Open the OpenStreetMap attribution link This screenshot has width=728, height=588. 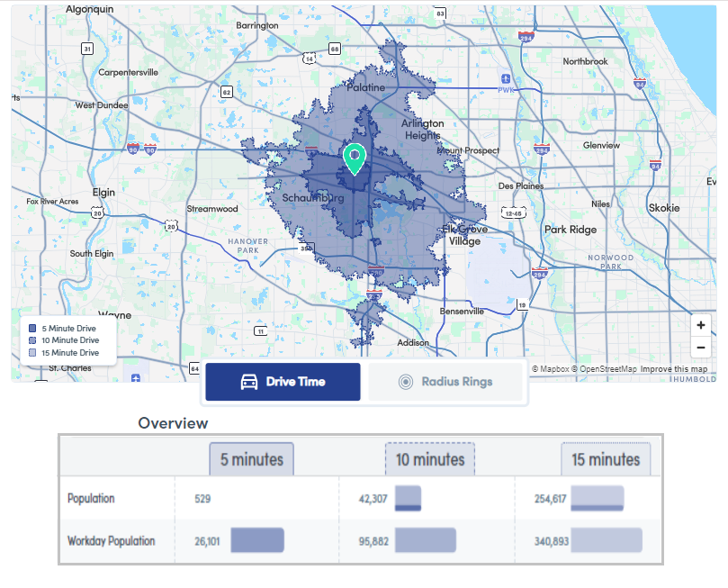pos(607,369)
